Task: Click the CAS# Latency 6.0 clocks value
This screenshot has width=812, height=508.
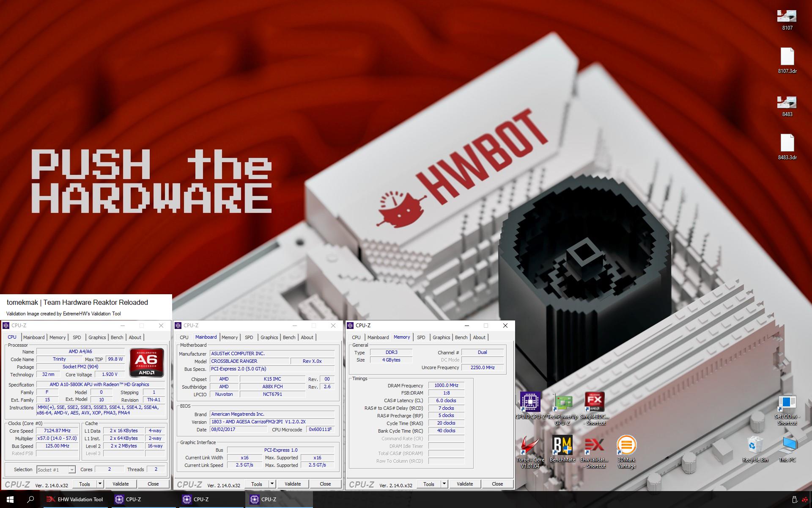Action: tap(446, 400)
